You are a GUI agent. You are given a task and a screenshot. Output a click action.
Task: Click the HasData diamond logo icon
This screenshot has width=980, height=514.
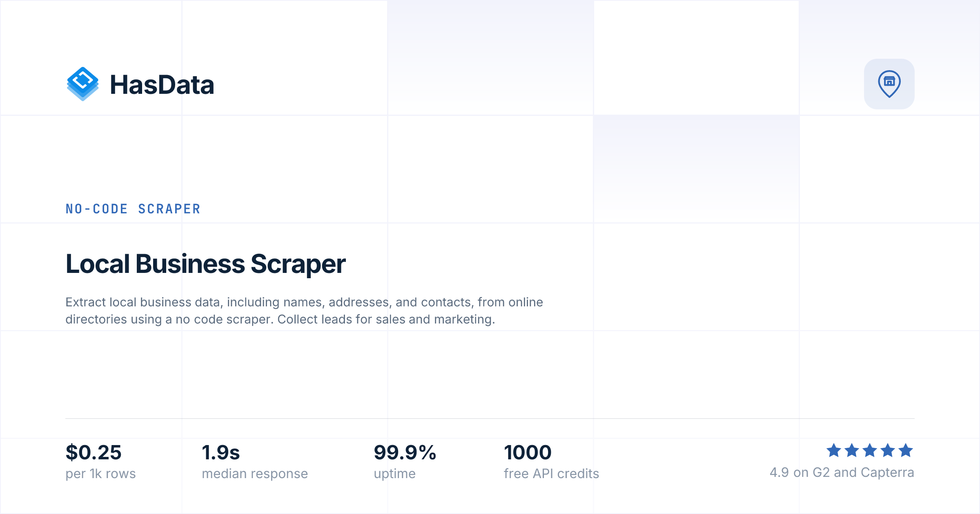coord(82,84)
